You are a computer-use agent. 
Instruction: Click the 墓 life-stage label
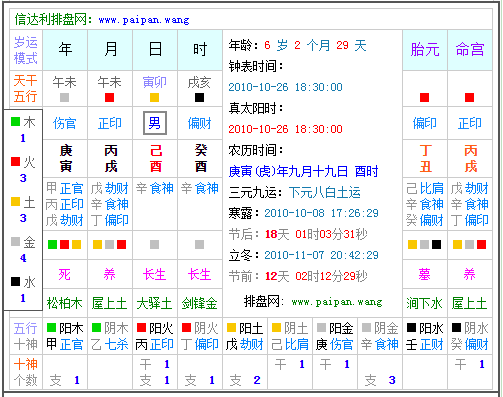424,275
